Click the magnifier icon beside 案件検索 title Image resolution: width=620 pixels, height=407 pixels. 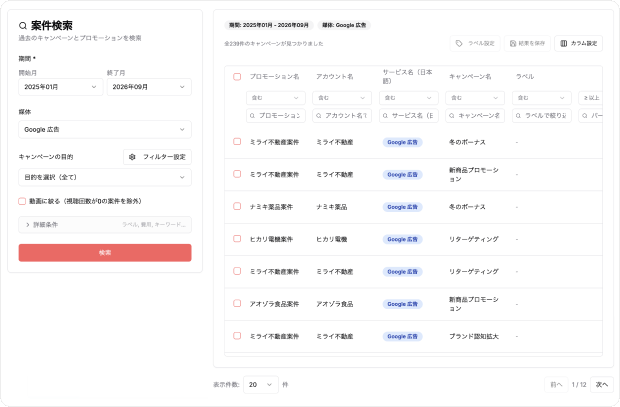pyautogui.click(x=23, y=26)
